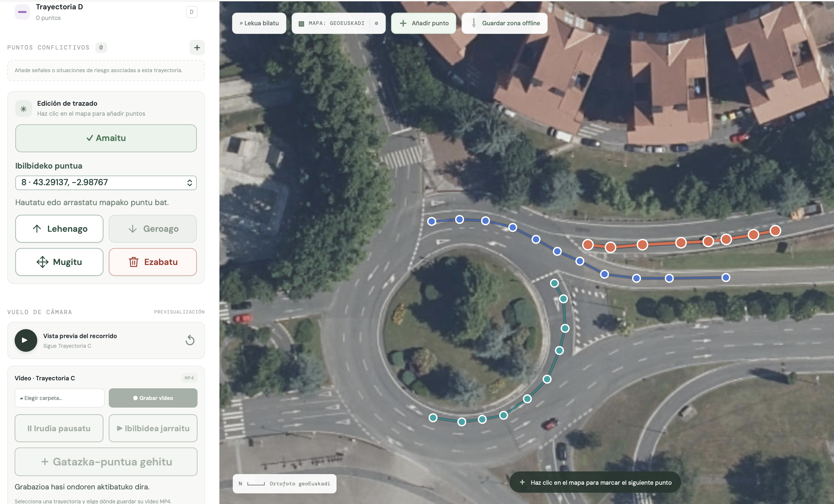Click the Irudia pausatu button
834x504 pixels.
click(x=59, y=428)
